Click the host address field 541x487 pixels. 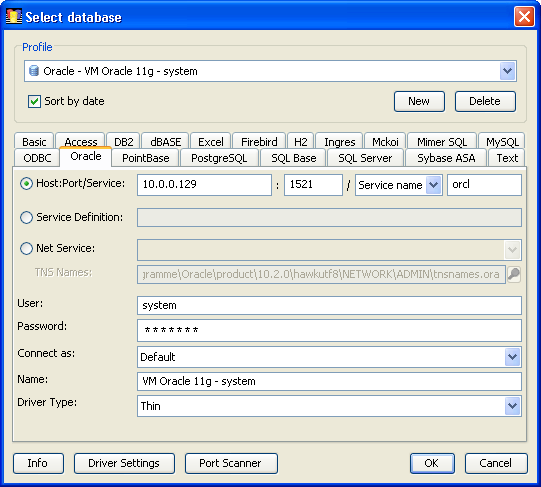click(x=204, y=185)
